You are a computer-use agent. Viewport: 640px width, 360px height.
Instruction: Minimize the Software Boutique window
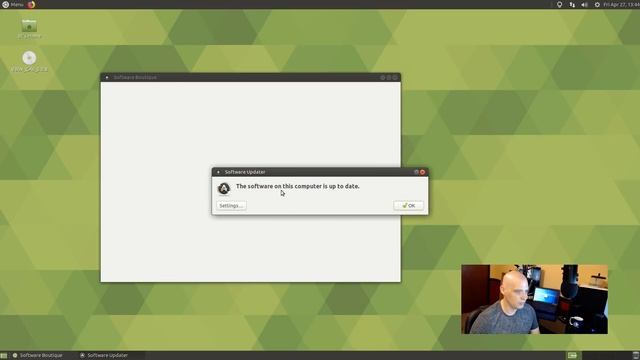[x=383, y=78]
